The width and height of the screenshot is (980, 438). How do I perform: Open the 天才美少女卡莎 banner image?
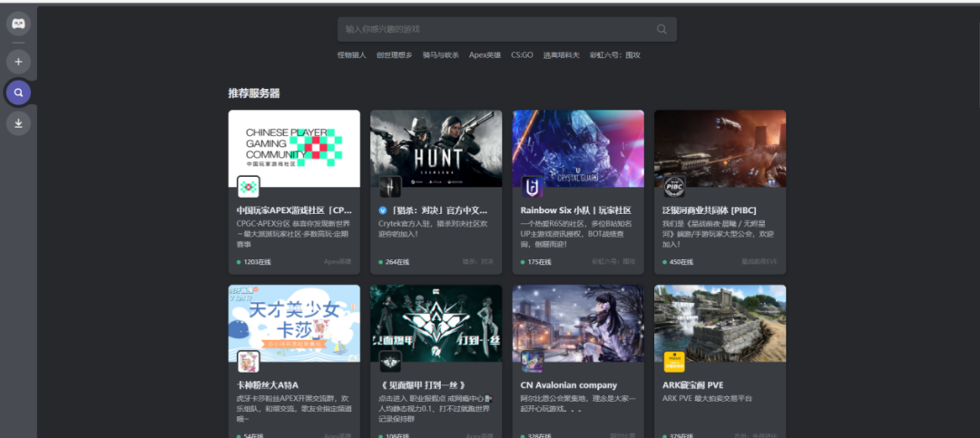(x=294, y=323)
